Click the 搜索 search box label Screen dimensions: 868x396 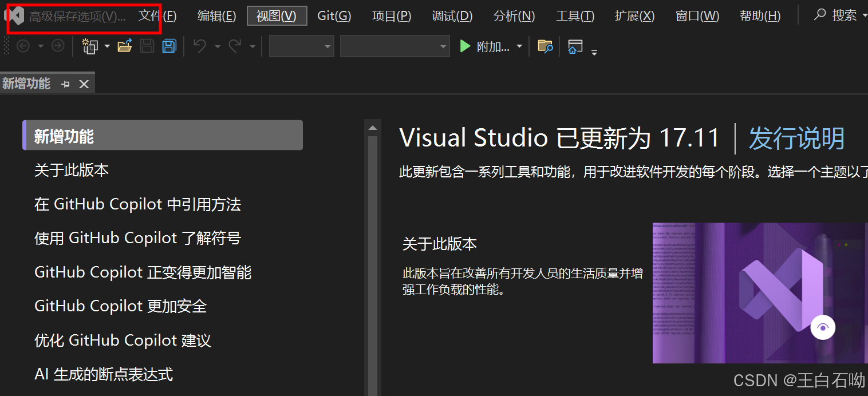click(845, 15)
